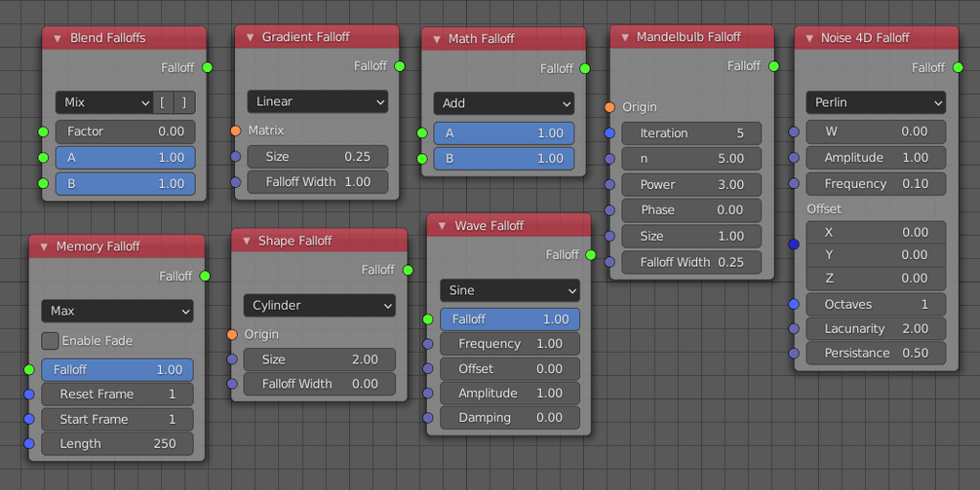Click the A input socket in Math Falloff
980x490 pixels.
422,132
